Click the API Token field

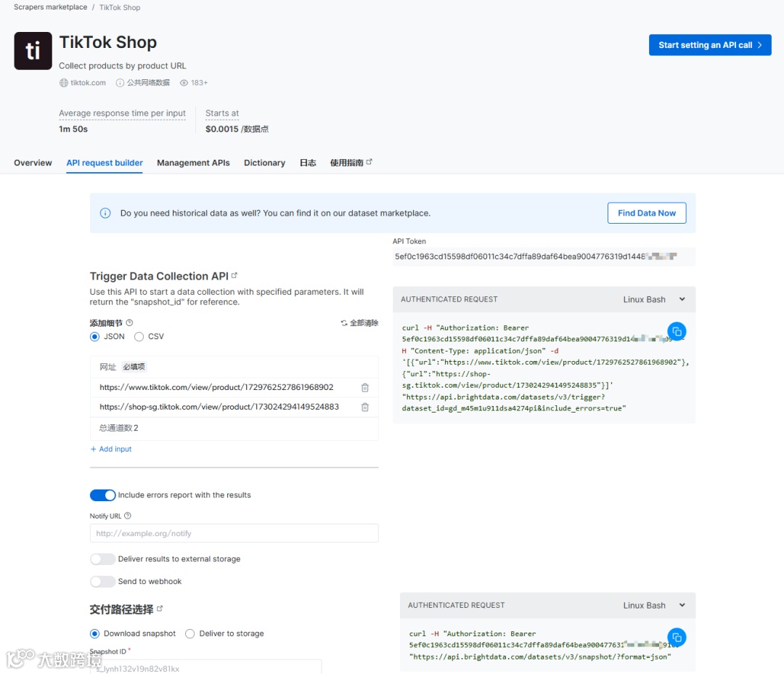pyautogui.click(x=544, y=256)
